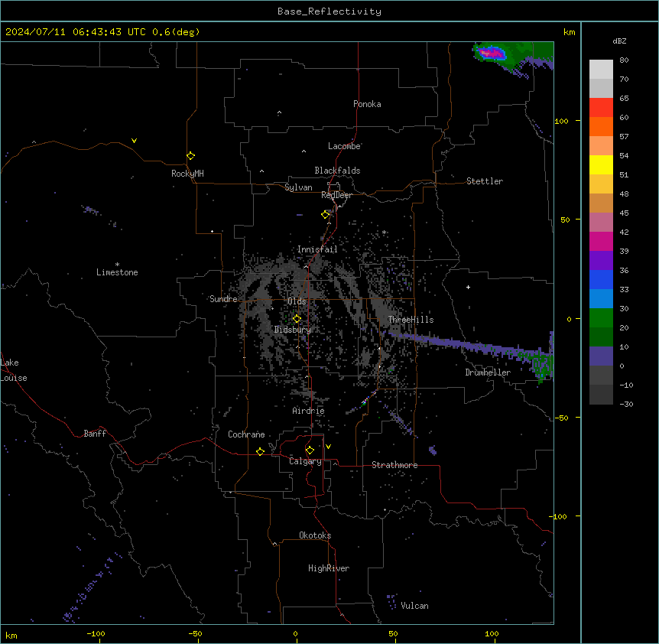The width and height of the screenshot is (659, 644).
Task: Select the Sundre label
Action: point(223,299)
